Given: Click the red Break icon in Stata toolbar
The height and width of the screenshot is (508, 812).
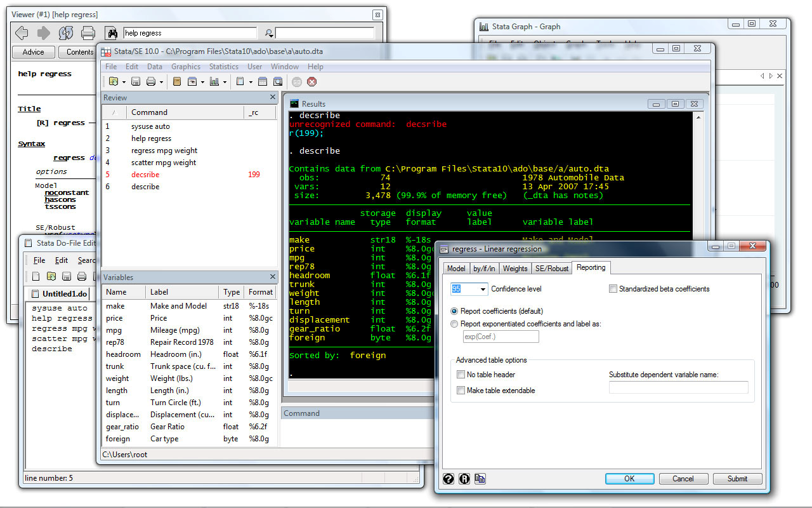Looking at the screenshot, I should pyautogui.click(x=312, y=81).
